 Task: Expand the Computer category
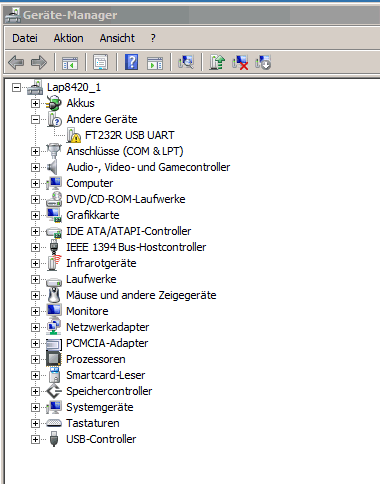coord(35,183)
